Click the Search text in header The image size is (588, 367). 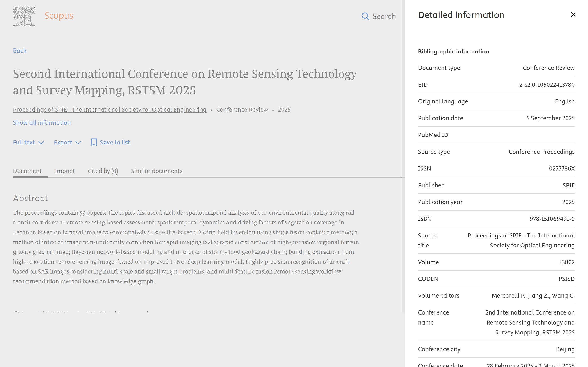point(384,16)
